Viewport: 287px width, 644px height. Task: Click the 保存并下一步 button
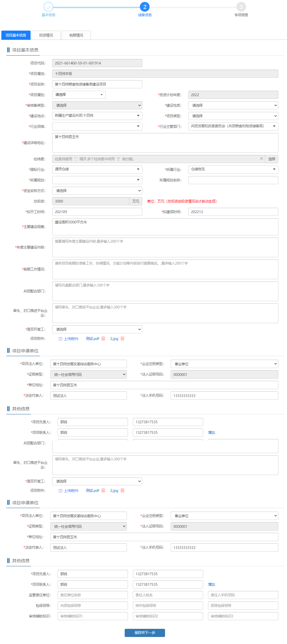145,633
